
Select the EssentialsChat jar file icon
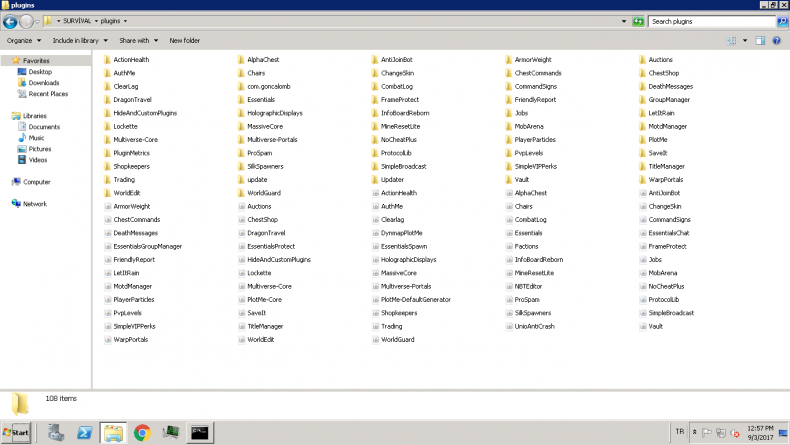tap(643, 233)
